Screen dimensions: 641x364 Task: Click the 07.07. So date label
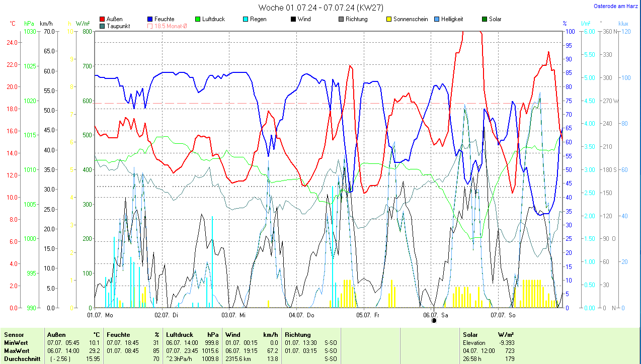click(503, 315)
